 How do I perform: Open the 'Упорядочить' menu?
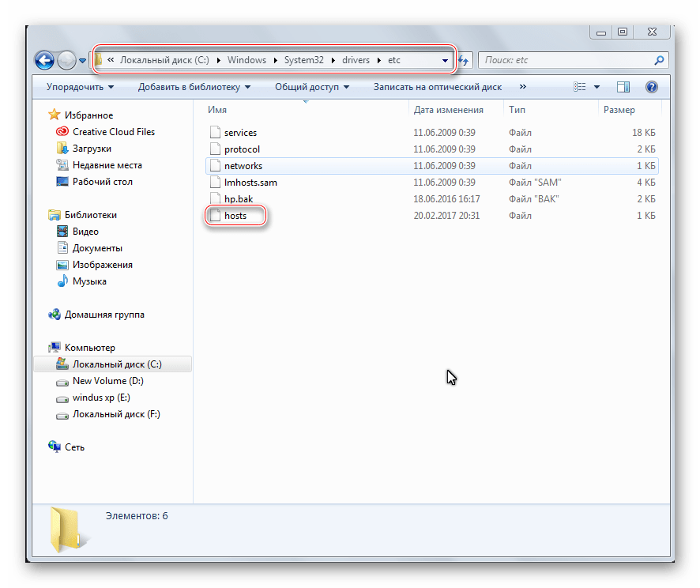click(80, 87)
